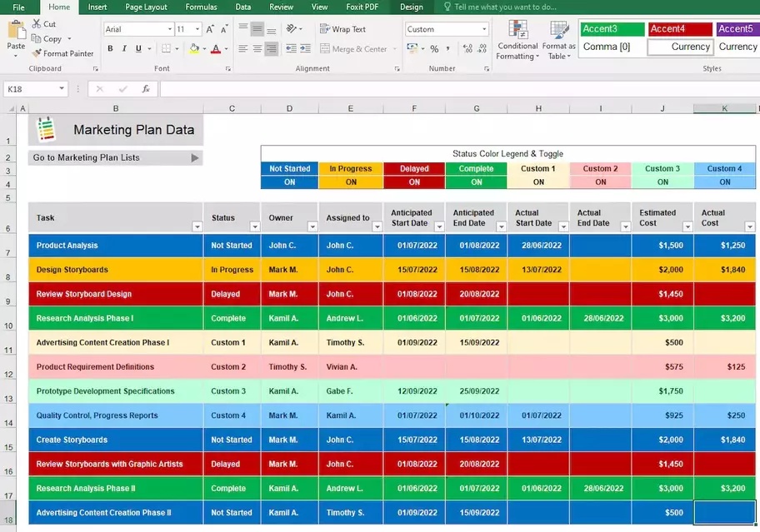This screenshot has height=532, width=760.
Task: Click the Format as Table icon
Action: tap(559, 40)
